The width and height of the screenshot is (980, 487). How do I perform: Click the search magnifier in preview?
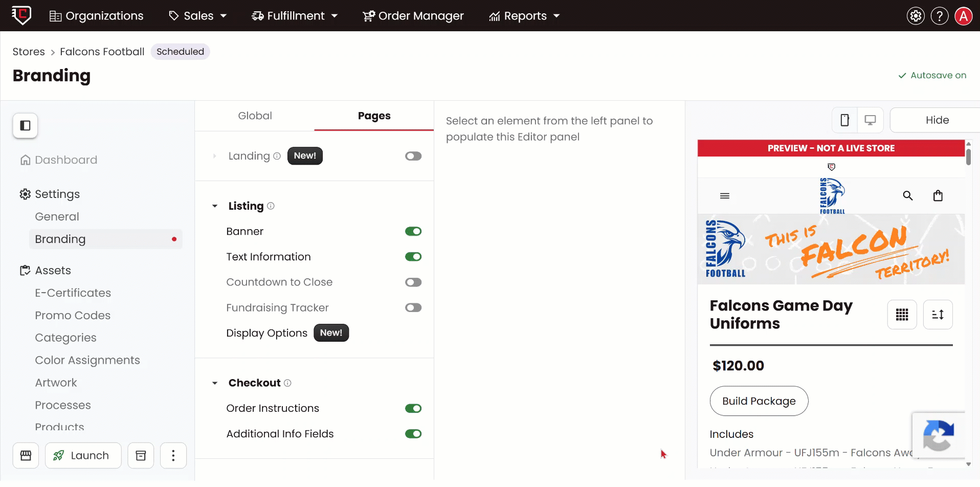[908, 195]
